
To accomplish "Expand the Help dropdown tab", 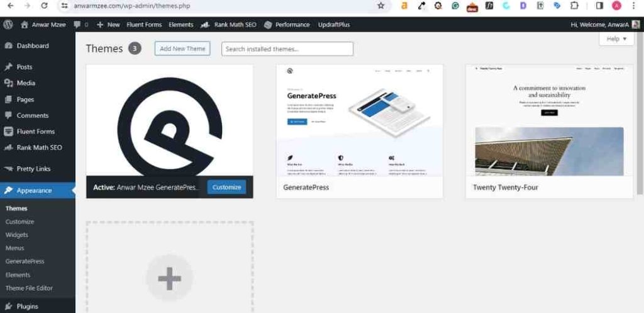I will coord(616,38).
